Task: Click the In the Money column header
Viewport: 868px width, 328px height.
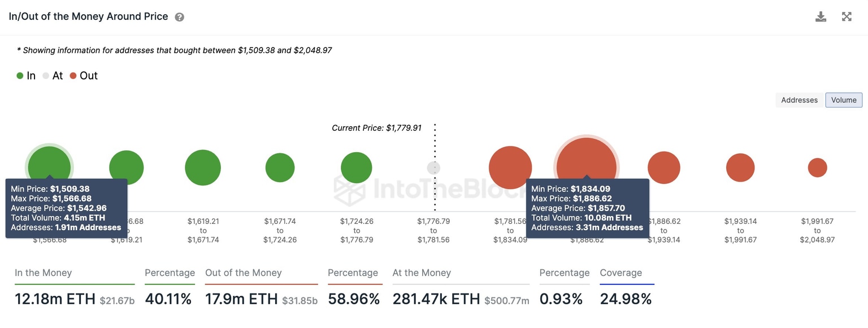Action: [43, 273]
